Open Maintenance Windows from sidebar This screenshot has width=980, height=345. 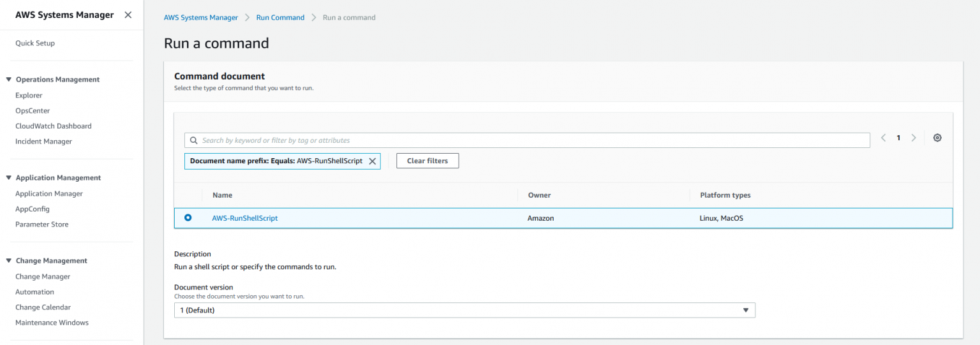point(52,323)
